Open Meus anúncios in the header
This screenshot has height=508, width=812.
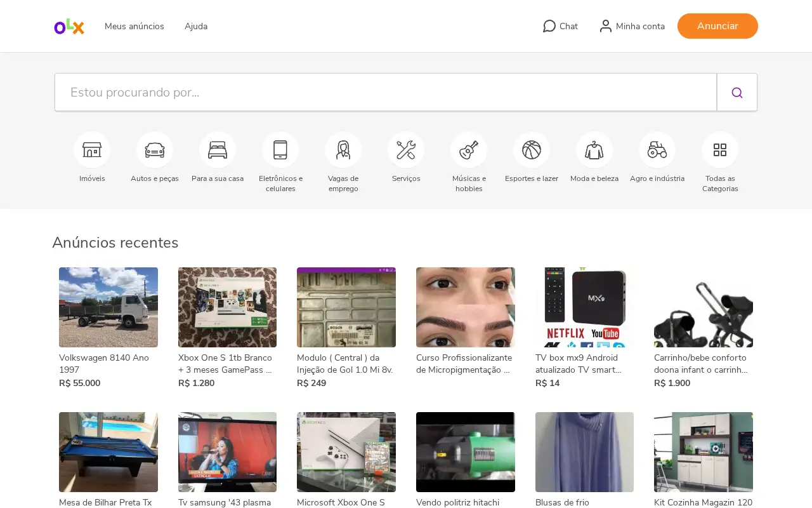click(134, 26)
